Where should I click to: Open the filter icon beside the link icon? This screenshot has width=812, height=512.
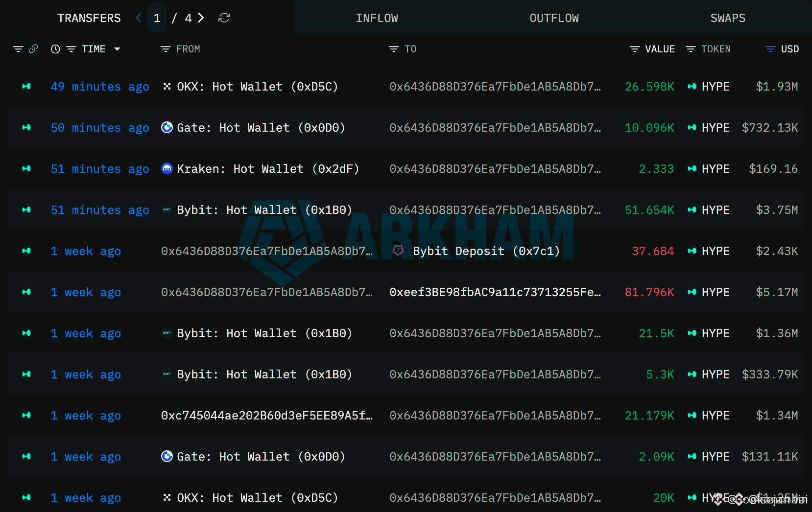point(18,49)
